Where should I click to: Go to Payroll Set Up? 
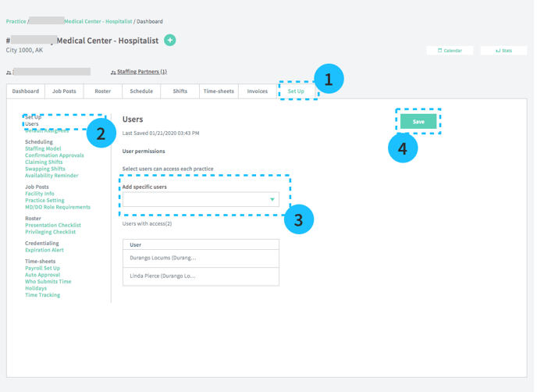(42, 268)
